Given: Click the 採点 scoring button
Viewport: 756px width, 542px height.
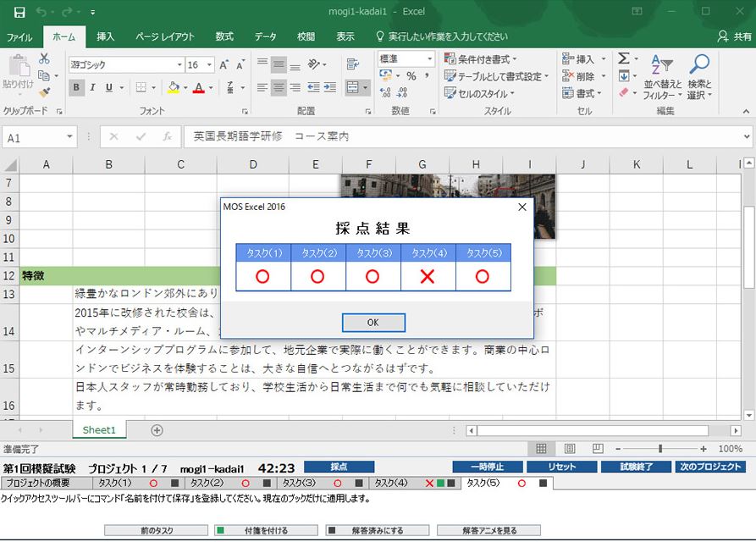Looking at the screenshot, I should (339, 467).
